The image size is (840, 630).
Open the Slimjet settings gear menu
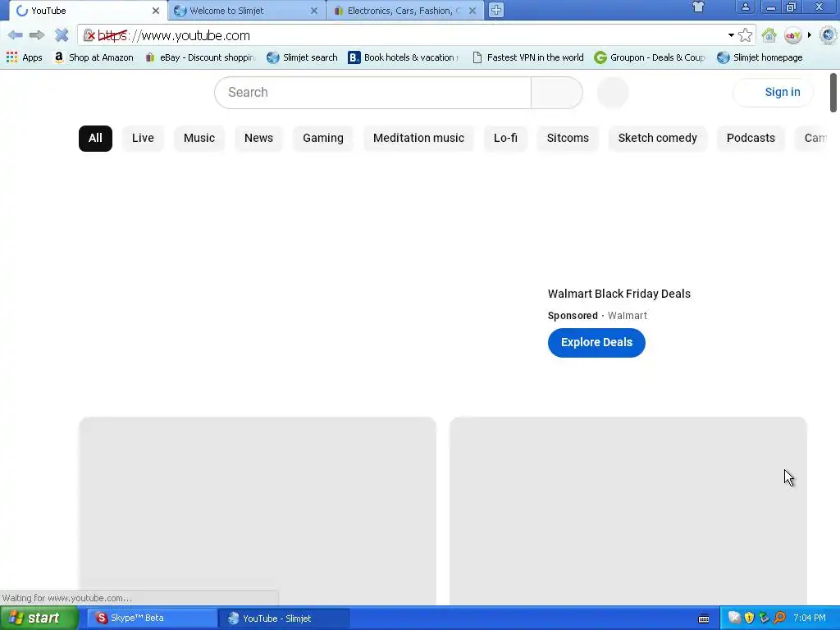[829, 35]
